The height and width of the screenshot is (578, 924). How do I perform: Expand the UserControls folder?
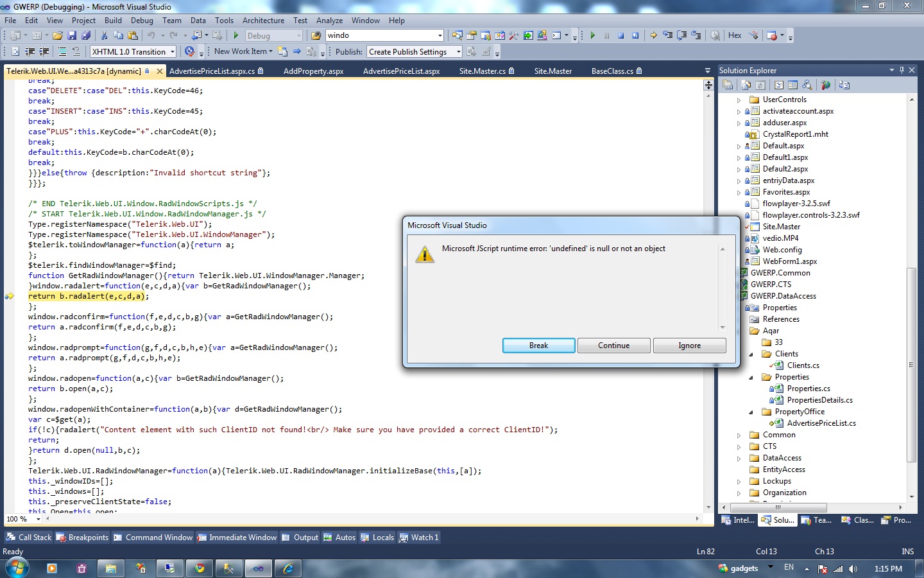739,100
